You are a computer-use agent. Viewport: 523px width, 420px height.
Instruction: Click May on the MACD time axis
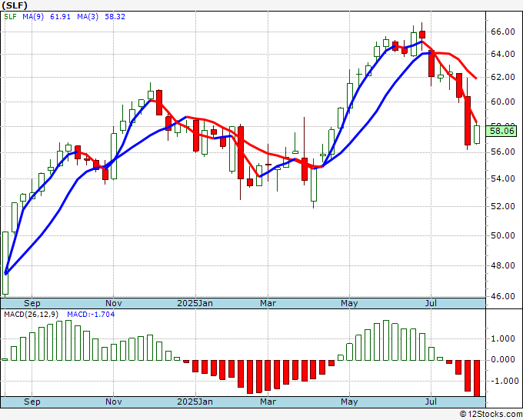[349, 402]
